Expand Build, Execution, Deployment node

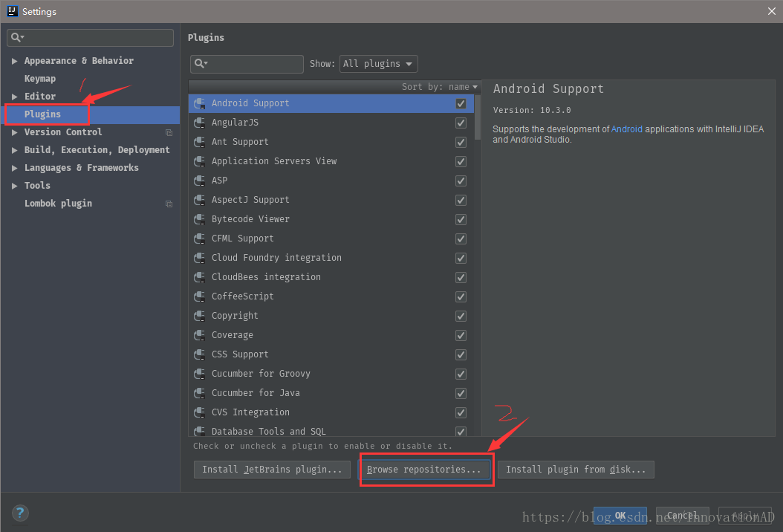pos(14,150)
